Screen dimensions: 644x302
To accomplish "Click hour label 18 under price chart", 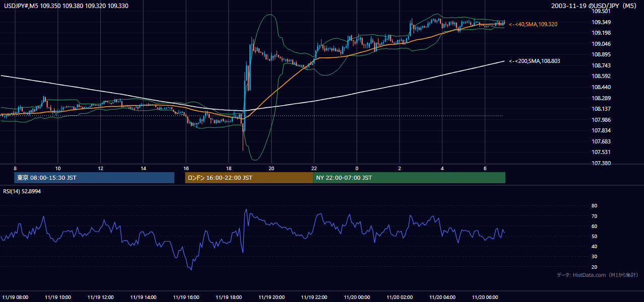I will [x=229, y=168].
